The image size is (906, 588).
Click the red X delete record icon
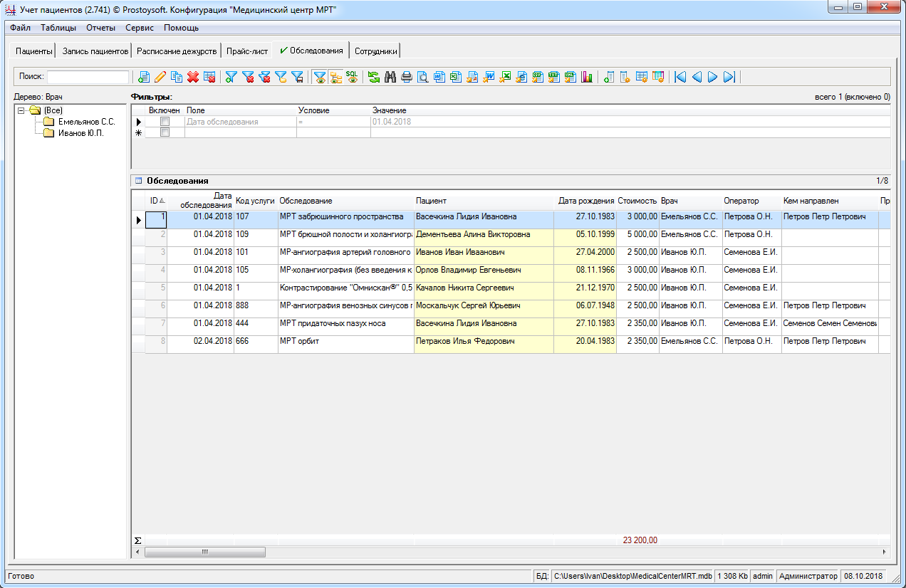[192, 77]
